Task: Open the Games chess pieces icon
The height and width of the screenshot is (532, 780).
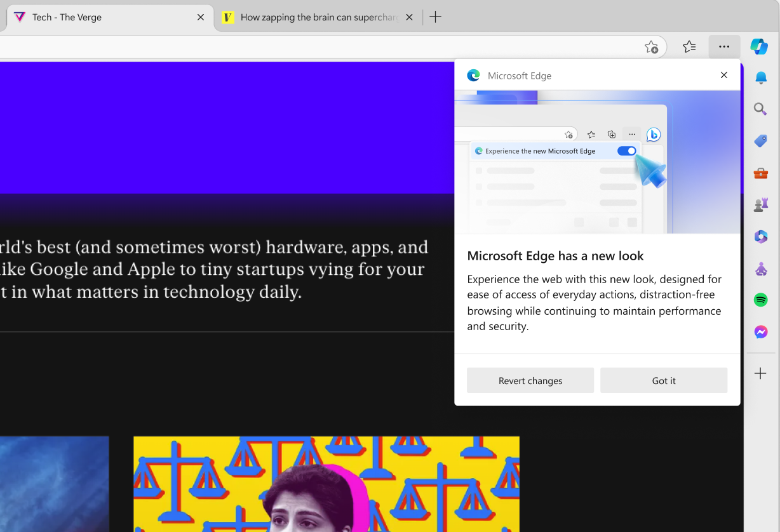Action: pos(760,204)
